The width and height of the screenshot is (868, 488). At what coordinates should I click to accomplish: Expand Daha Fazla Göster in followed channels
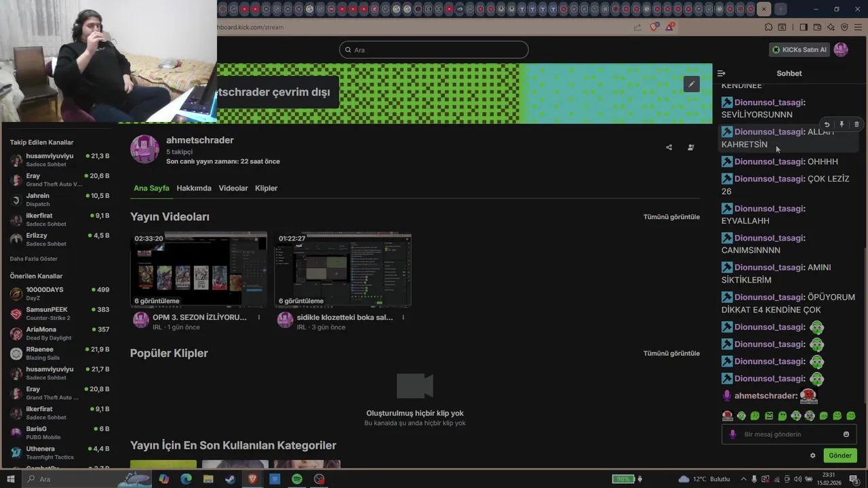34,259
